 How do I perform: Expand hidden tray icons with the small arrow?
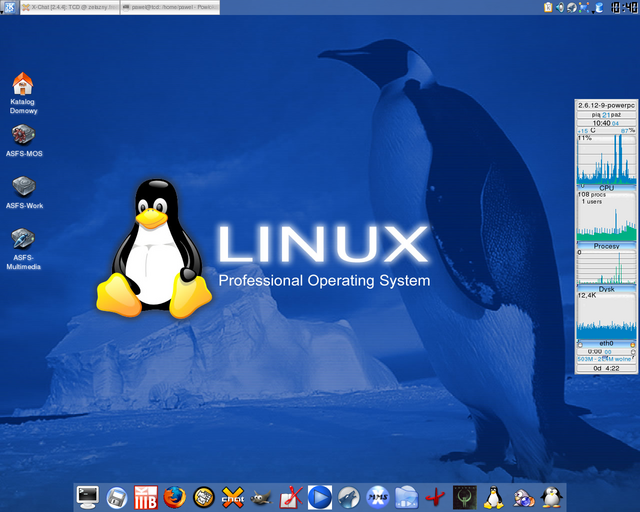[x=592, y=12]
